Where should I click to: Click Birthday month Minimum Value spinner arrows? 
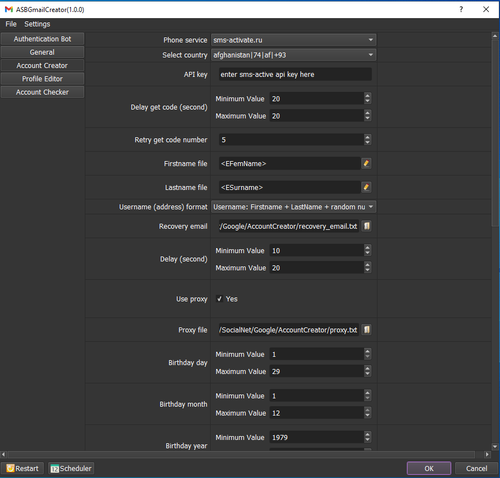(x=367, y=395)
